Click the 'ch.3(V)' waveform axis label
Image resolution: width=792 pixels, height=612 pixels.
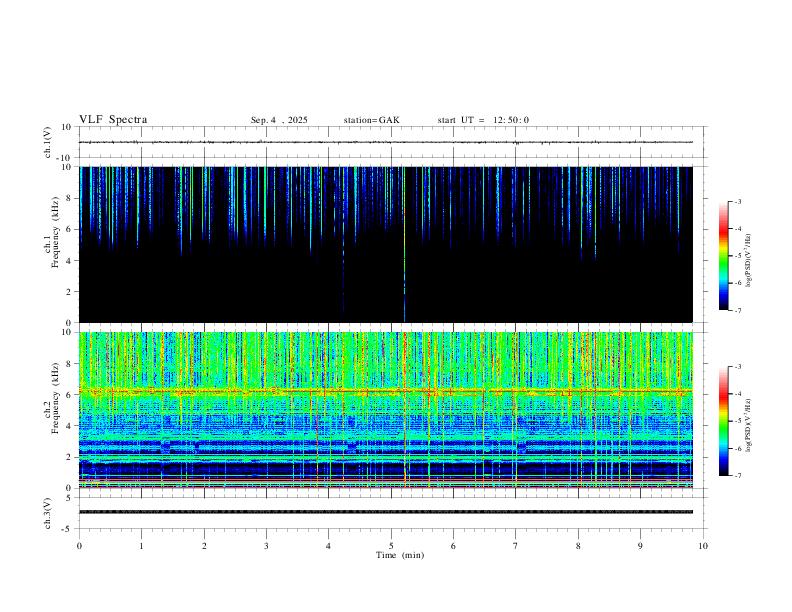coord(48,513)
